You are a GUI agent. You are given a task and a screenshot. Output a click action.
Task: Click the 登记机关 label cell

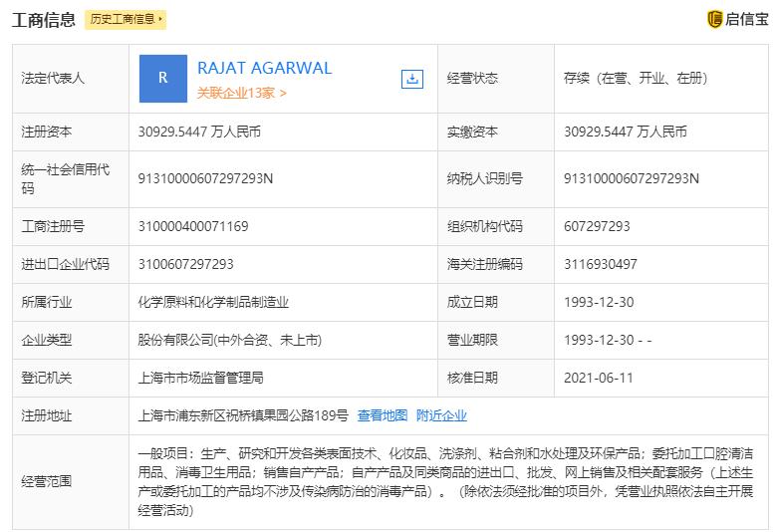71,378
